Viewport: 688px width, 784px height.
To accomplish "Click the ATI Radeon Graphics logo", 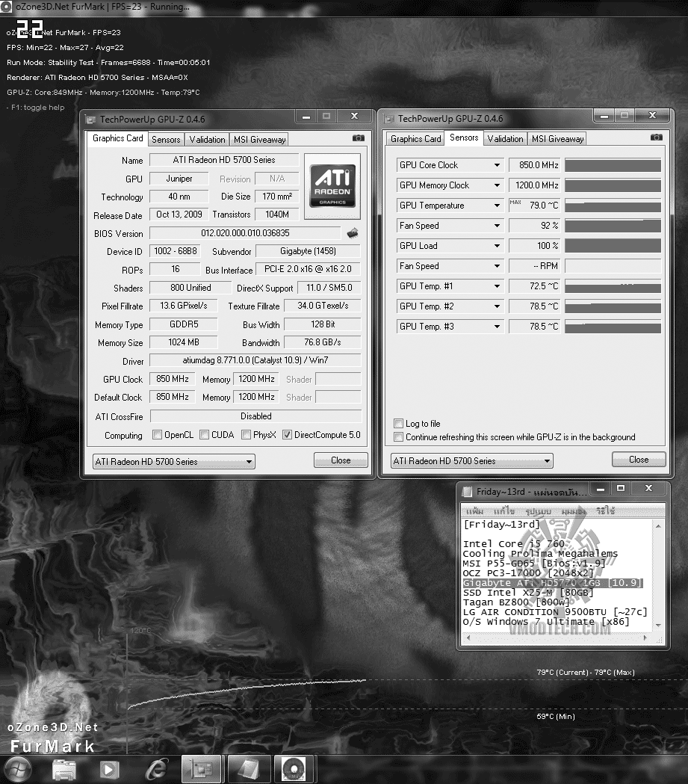I will pyautogui.click(x=332, y=186).
